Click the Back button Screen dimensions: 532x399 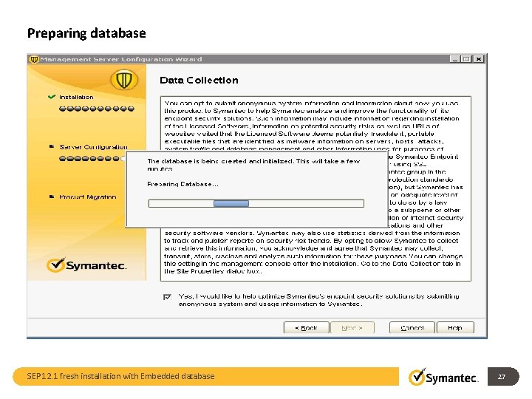coord(306,328)
